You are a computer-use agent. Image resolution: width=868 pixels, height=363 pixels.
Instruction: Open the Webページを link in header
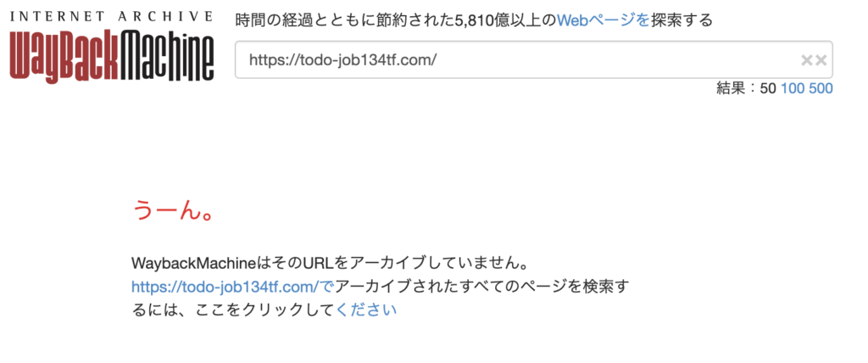click(x=603, y=21)
